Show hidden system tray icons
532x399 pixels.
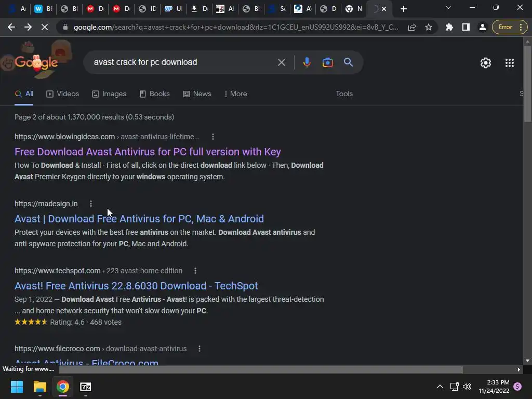(440, 387)
